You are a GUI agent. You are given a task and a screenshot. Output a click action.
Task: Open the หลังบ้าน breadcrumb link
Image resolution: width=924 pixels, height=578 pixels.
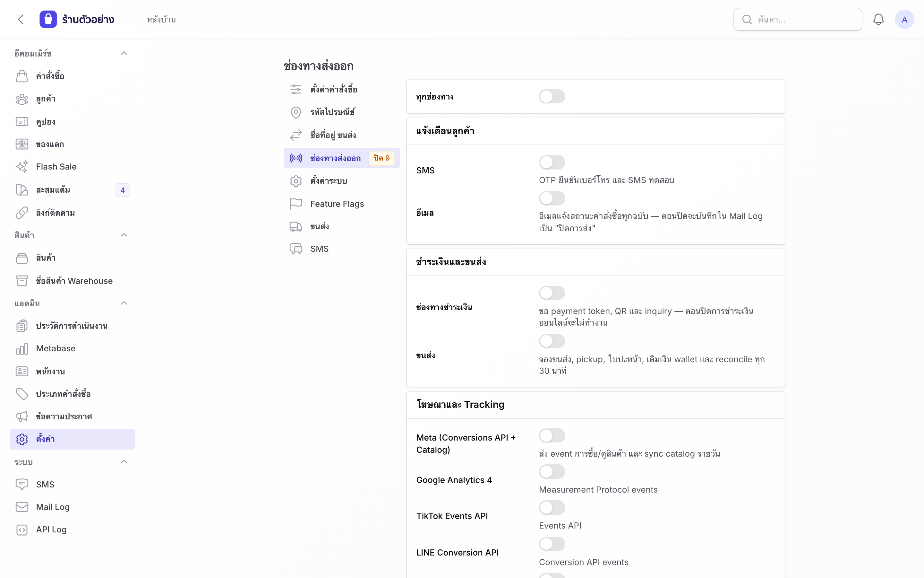point(161,20)
